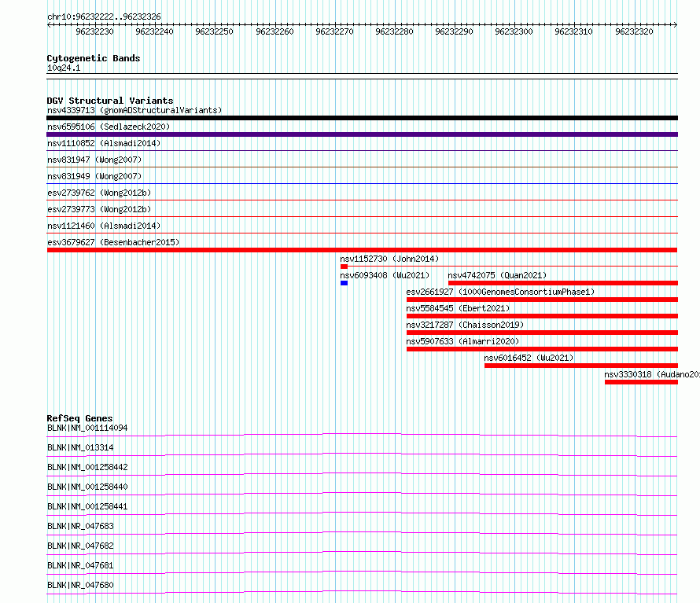Screen dimensions: 700x603
Task: Open variant nsv5907633 (Almarri2020)
Action: [462, 341]
